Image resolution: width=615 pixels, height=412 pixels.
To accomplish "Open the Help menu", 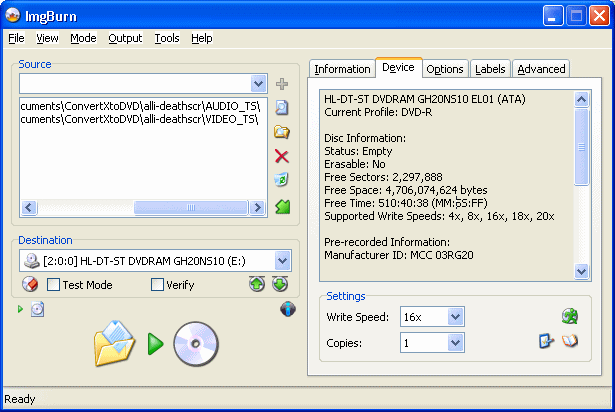I will [x=202, y=38].
